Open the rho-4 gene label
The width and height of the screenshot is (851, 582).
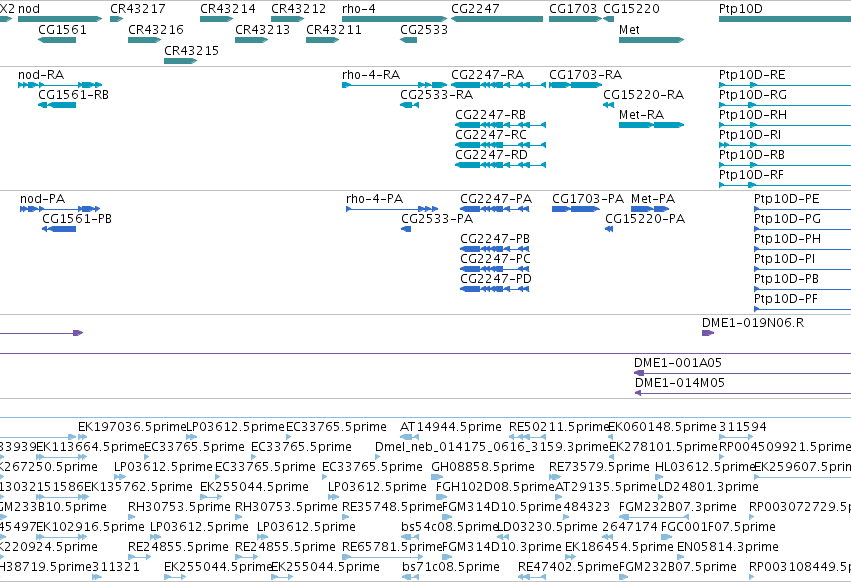pos(359,9)
